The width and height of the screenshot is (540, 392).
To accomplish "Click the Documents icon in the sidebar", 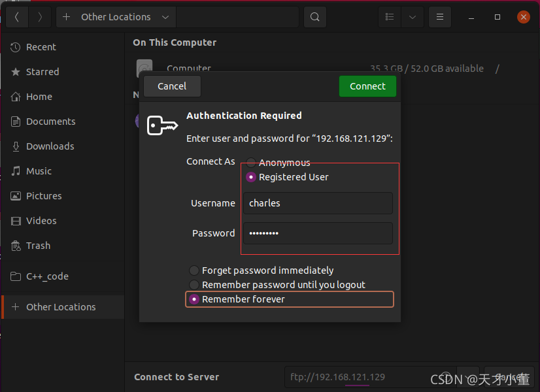I will [x=16, y=122].
